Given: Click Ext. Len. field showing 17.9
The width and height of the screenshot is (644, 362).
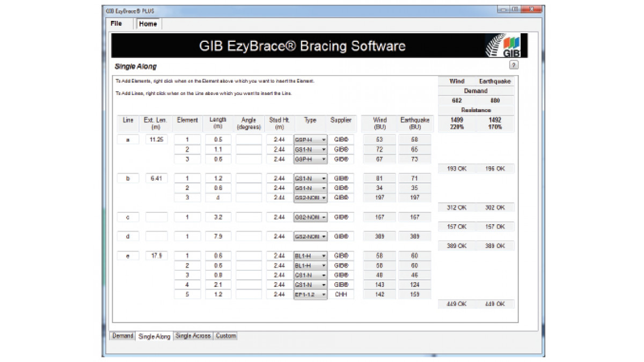Looking at the screenshot, I should click(156, 256).
